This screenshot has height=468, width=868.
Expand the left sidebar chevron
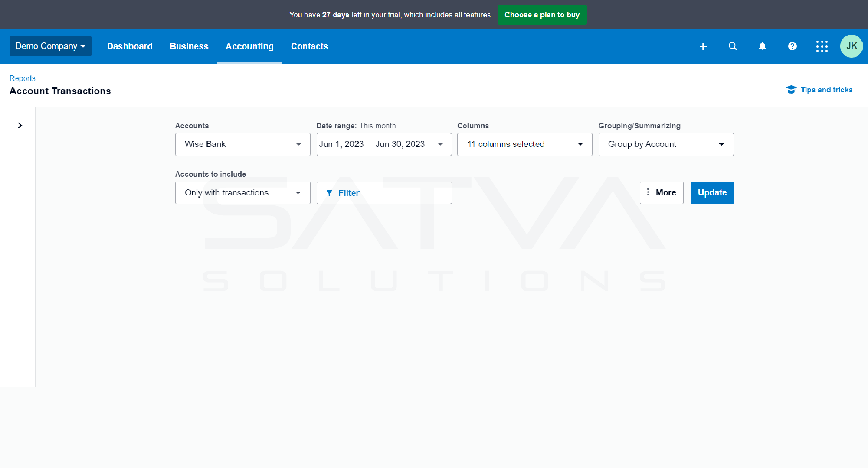click(x=20, y=125)
